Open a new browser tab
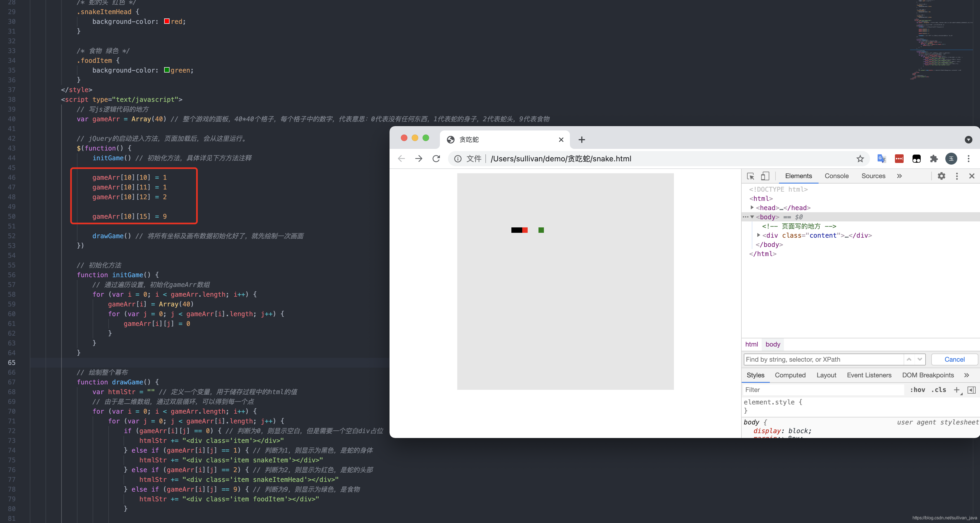The height and width of the screenshot is (523, 980). (582, 140)
